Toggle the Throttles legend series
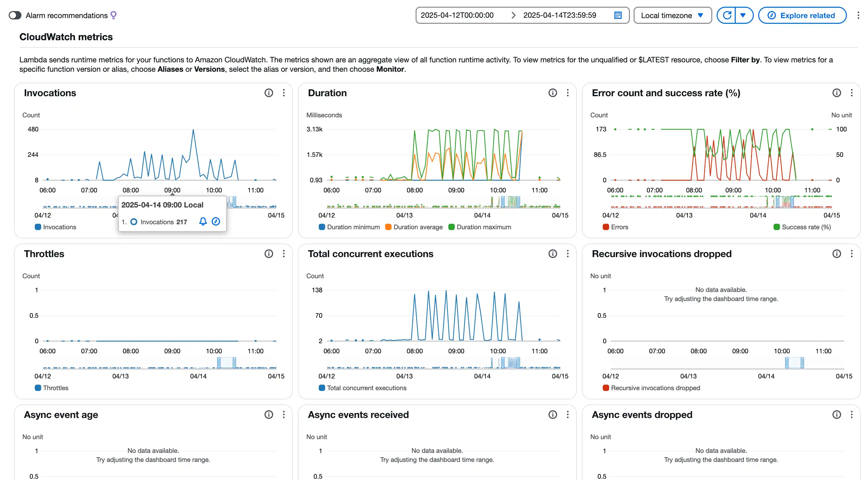 (x=52, y=388)
